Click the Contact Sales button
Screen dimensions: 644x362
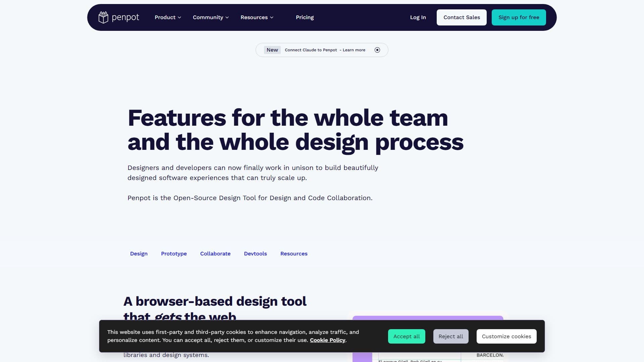click(x=462, y=17)
